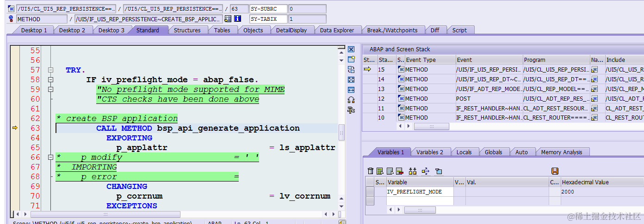The height and width of the screenshot is (224, 644).
Task: Open the DetailDisplay tab
Action: [291, 30]
